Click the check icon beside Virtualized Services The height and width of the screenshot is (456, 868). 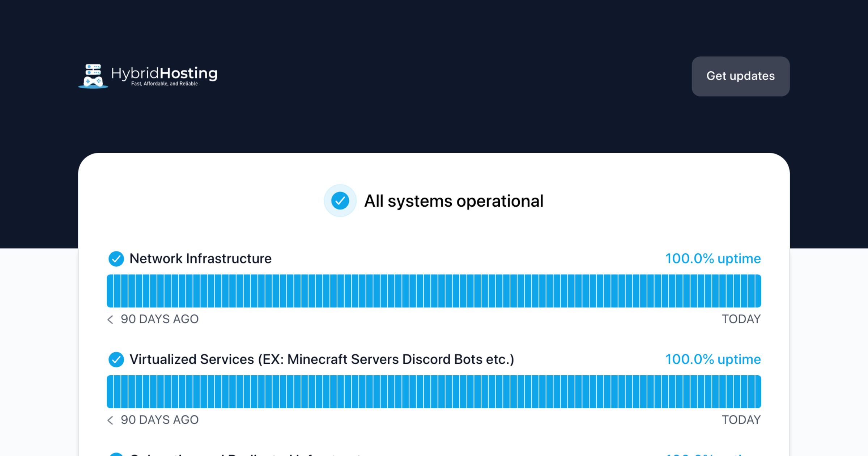pyautogui.click(x=116, y=359)
